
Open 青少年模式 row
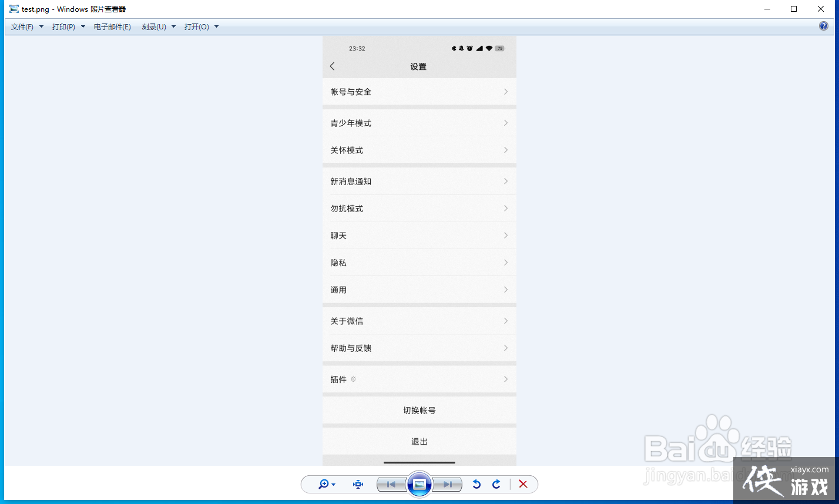click(419, 123)
